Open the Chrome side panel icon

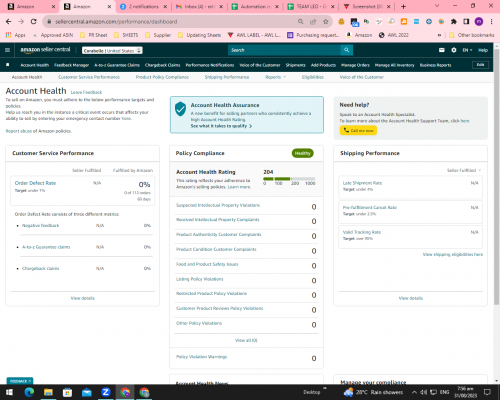click(x=466, y=22)
